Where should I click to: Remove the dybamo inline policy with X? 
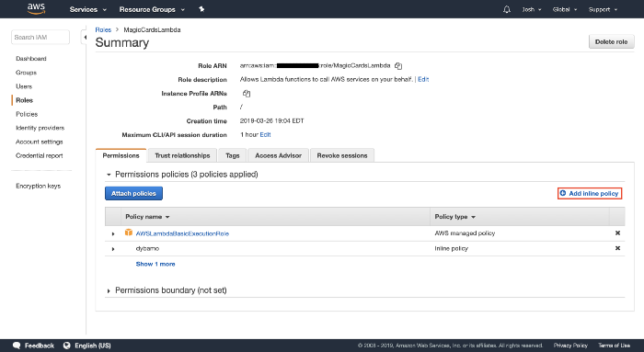pos(617,248)
